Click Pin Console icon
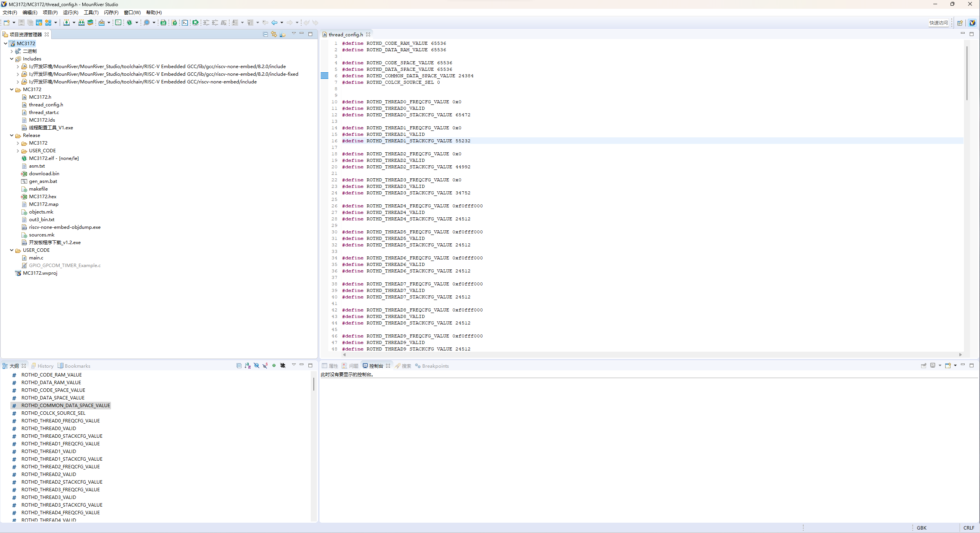 [x=923, y=365]
